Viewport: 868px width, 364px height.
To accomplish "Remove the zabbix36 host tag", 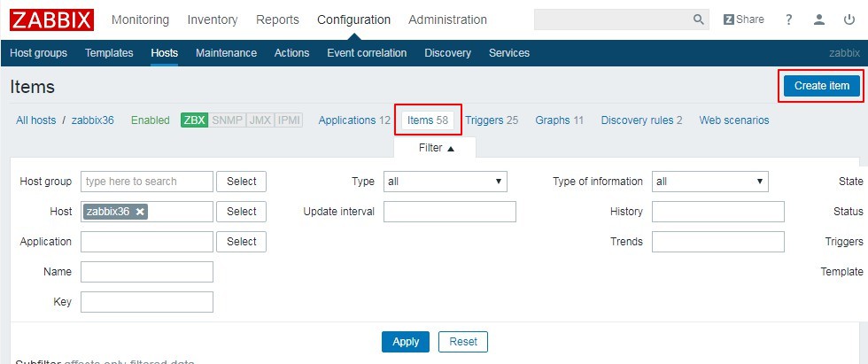I will click(140, 212).
